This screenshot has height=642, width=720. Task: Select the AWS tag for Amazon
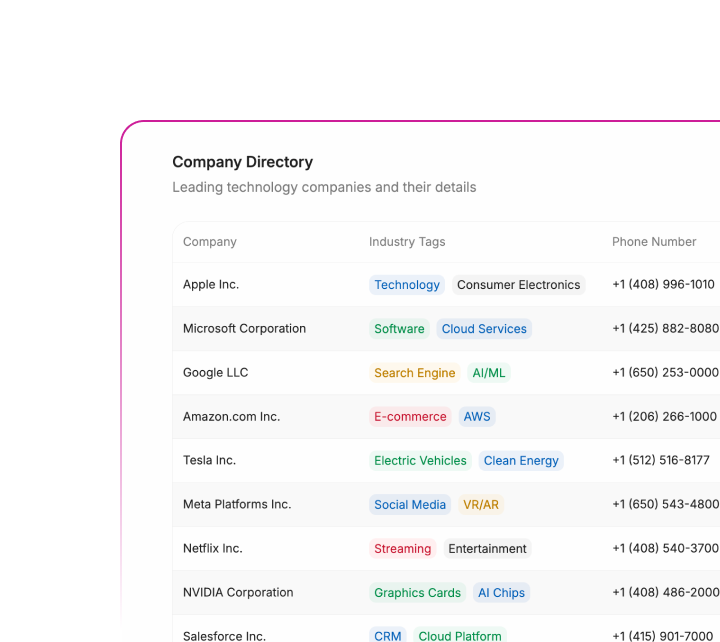[477, 417]
